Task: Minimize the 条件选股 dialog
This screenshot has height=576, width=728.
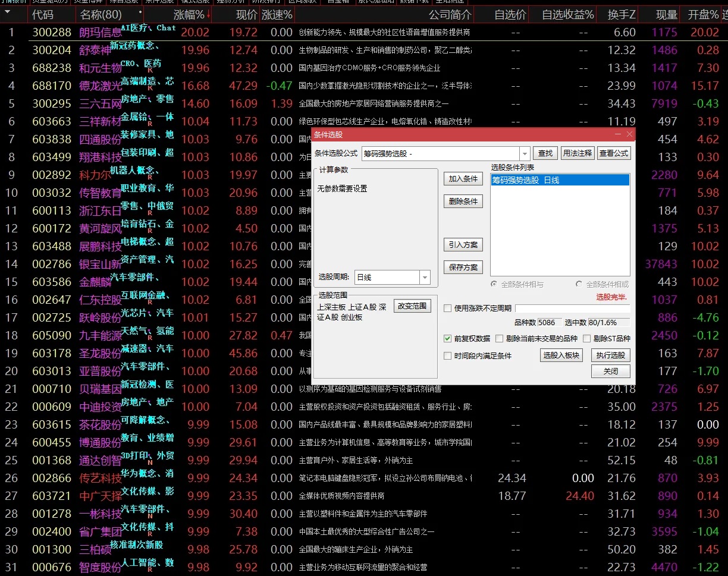Action: pos(619,134)
